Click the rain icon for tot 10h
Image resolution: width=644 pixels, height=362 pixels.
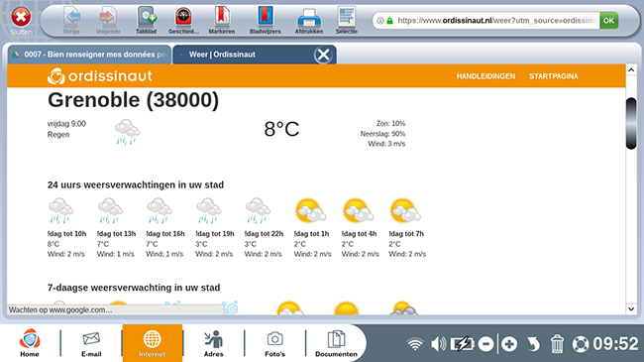pyautogui.click(x=60, y=210)
